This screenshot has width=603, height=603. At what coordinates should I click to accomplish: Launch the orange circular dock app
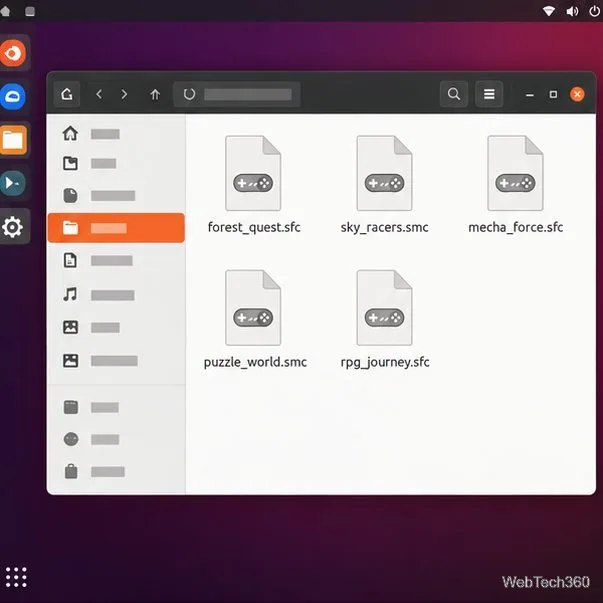click(13, 53)
